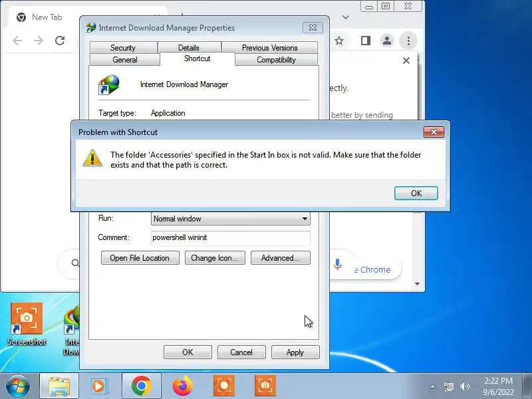Open the General tab
This screenshot has height=399, width=532.
click(125, 60)
